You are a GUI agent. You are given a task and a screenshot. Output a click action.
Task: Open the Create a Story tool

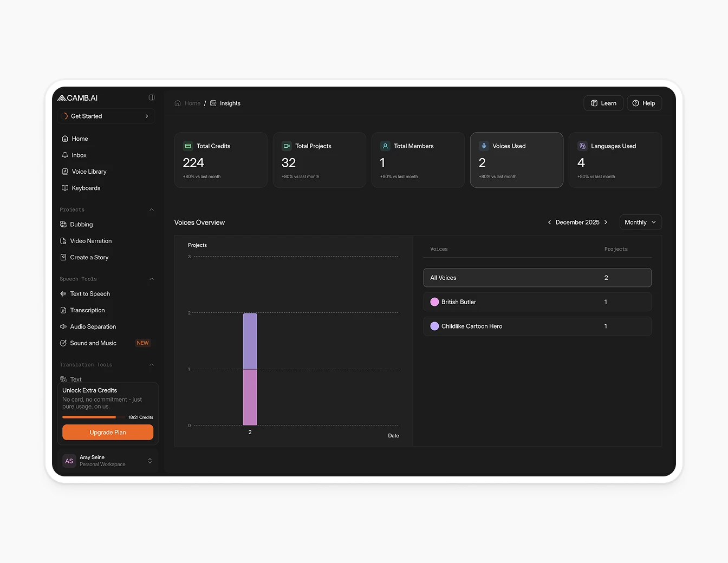point(89,257)
